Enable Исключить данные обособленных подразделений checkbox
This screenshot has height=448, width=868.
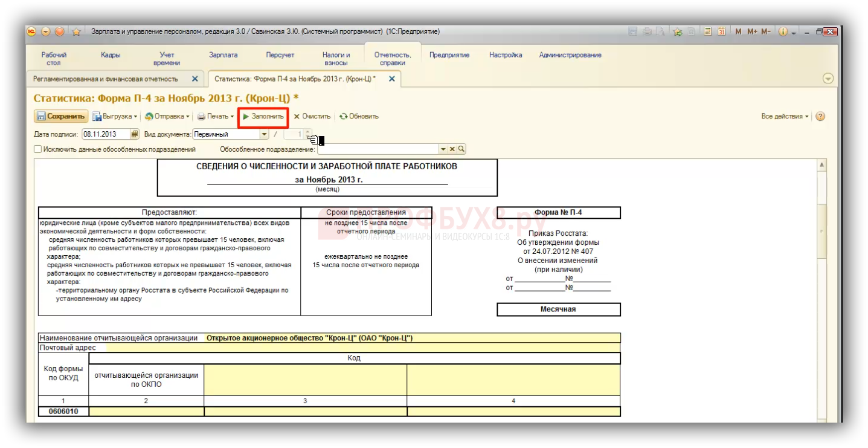point(38,149)
